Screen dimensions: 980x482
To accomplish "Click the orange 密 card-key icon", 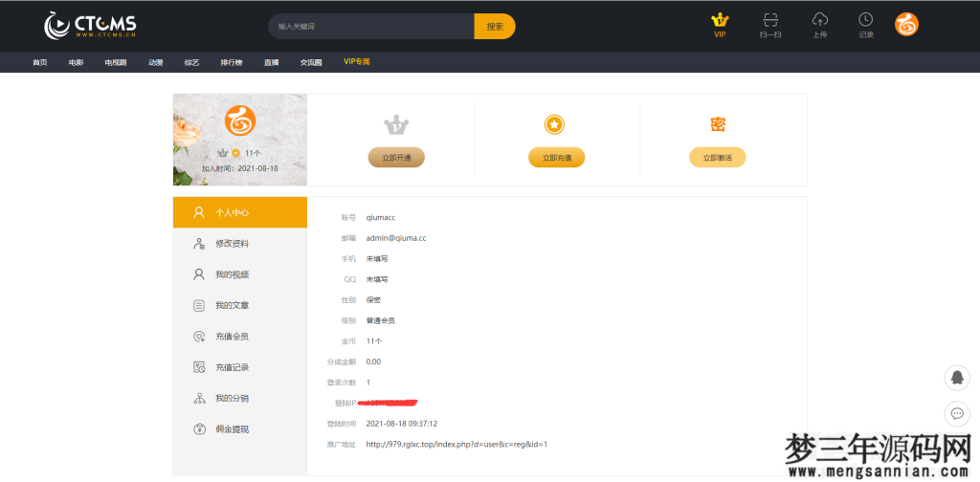I will [718, 124].
